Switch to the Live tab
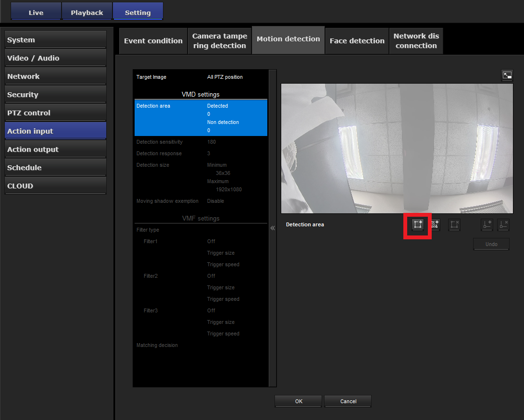The height and width of the screenshot is (420, 524). pos(36,12)
